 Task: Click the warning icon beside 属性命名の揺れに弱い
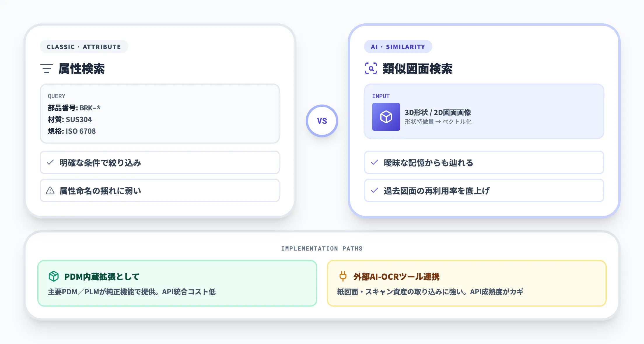click(x=50, y=190)
